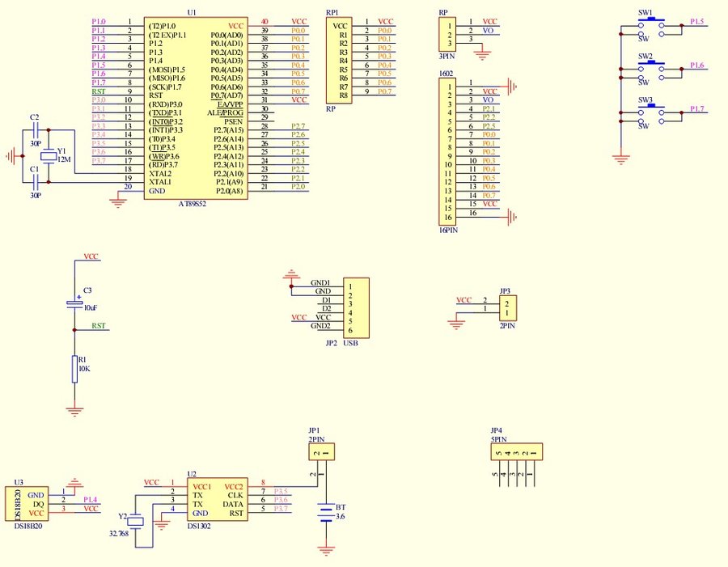Select capacitor C1 30P symbol
The image size is (728, 567).
pos(34,181)
